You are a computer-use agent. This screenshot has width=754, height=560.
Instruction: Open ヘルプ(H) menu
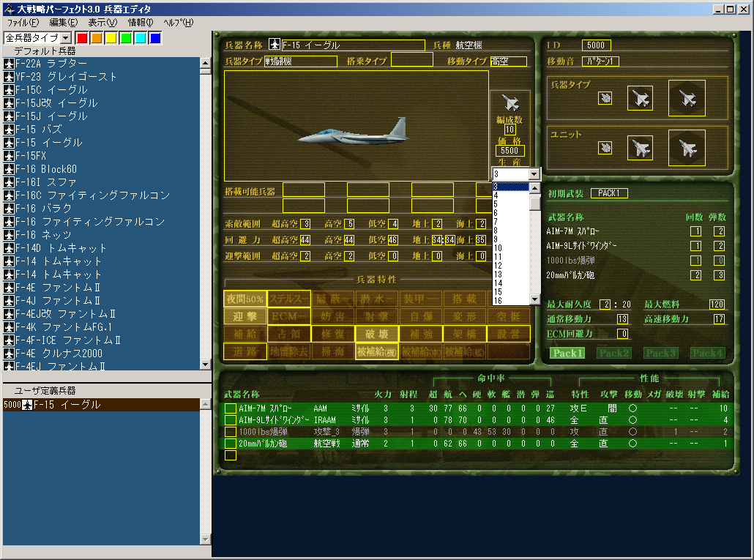tap(178, 23)
